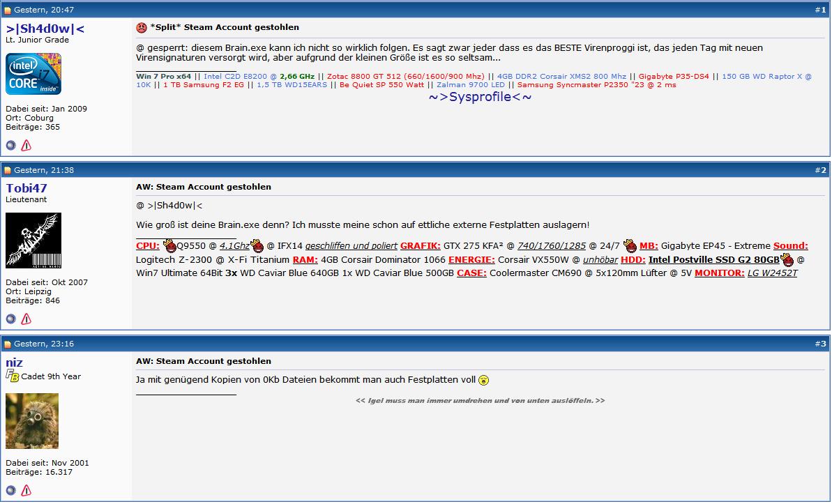Image resolution: width=832 pixels, height=504 pixels.
Task: Click RAM: label in Tobi47 signature
Action: pos(305,260)
